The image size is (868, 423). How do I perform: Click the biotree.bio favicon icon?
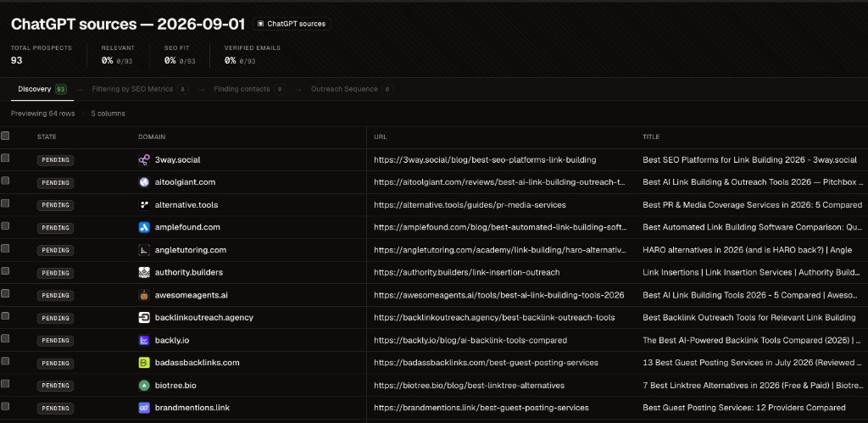point(144,386)
